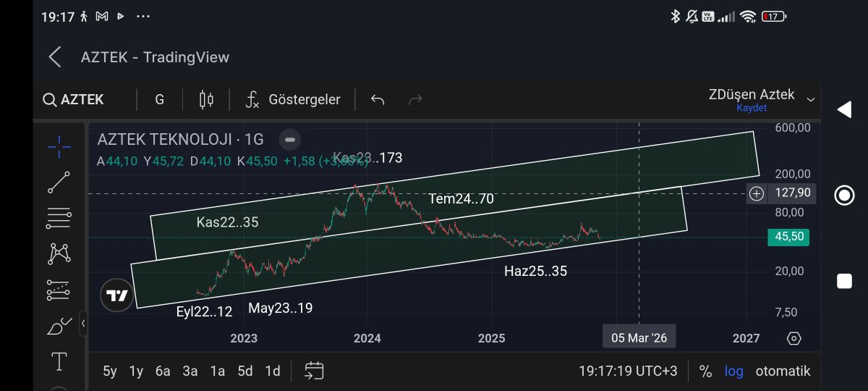The width and height of the screenshot is (868, 391).
Task: Open the 19:17:19 UTC+3 timezone menu
Action: click(x=628, y=371)
